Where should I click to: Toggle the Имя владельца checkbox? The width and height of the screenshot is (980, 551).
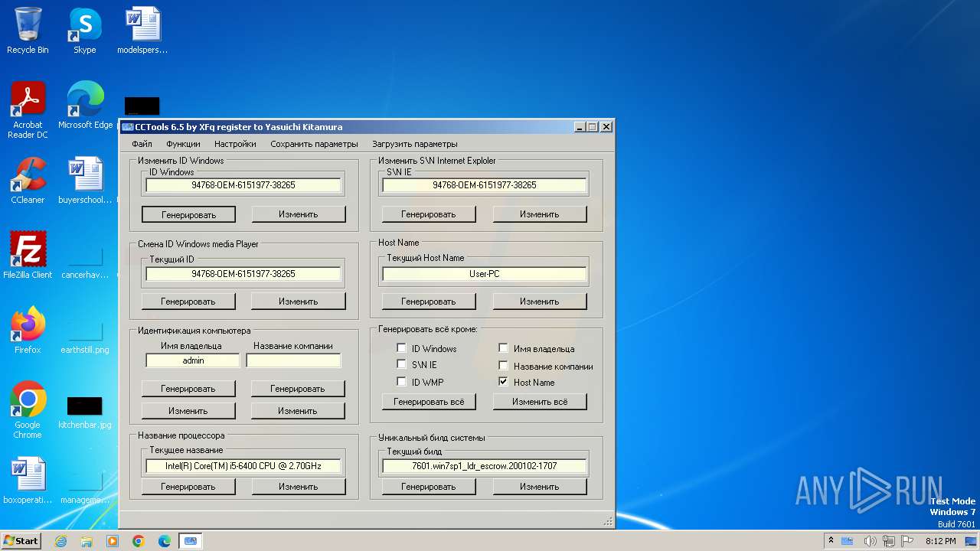tap(503, 348)
